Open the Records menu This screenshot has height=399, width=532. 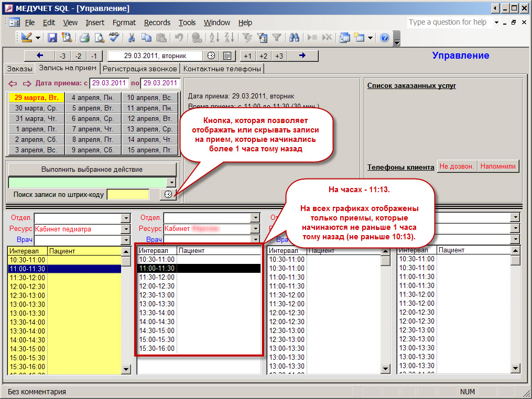point(157,23)
